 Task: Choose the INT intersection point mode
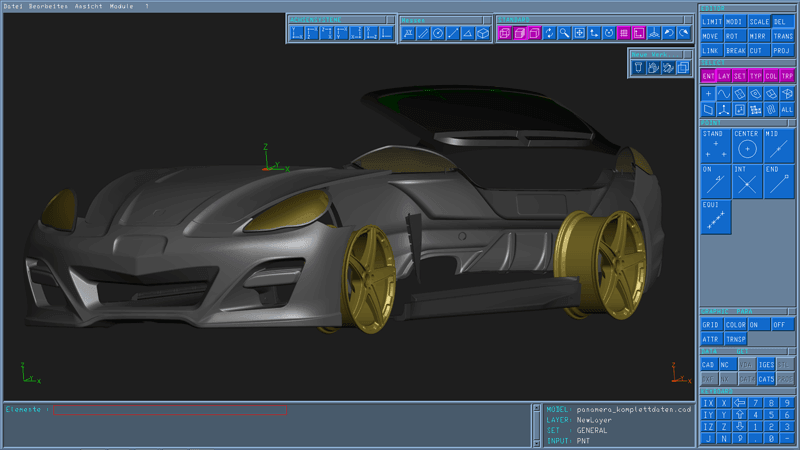747,182
